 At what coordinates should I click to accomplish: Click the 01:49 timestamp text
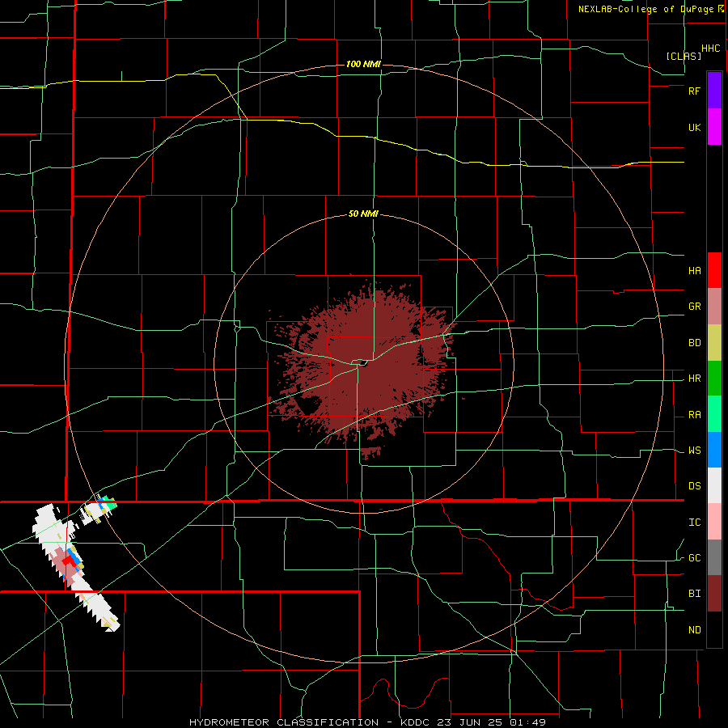click(x=527, y=722)
